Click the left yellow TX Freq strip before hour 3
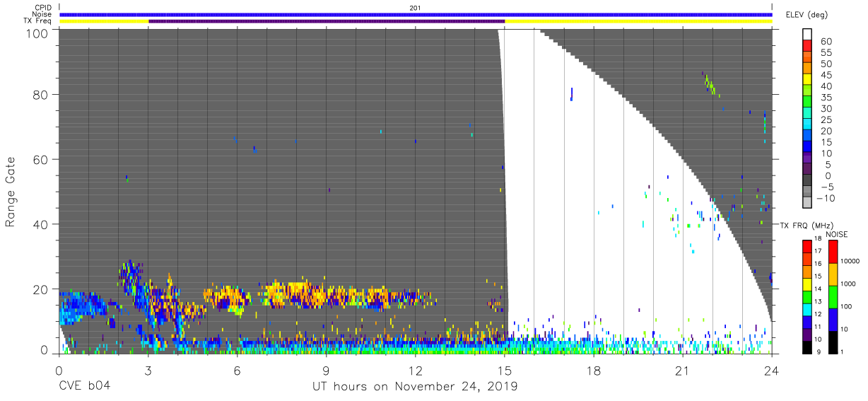 [104, 21]
